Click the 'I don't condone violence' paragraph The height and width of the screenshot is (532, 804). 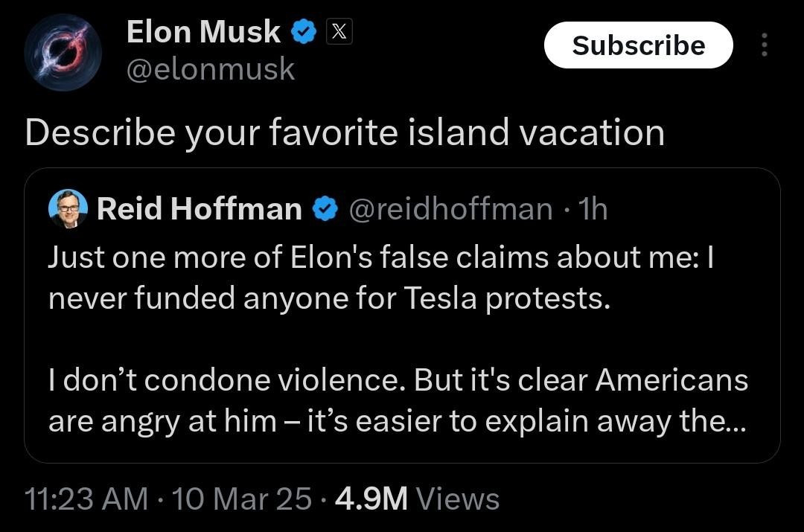click(398, 380)
